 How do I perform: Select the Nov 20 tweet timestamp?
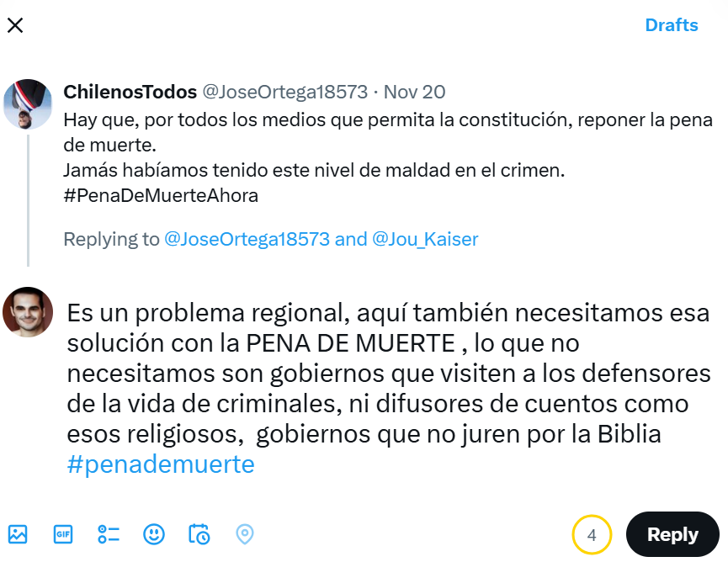click(x=414, y=92)
